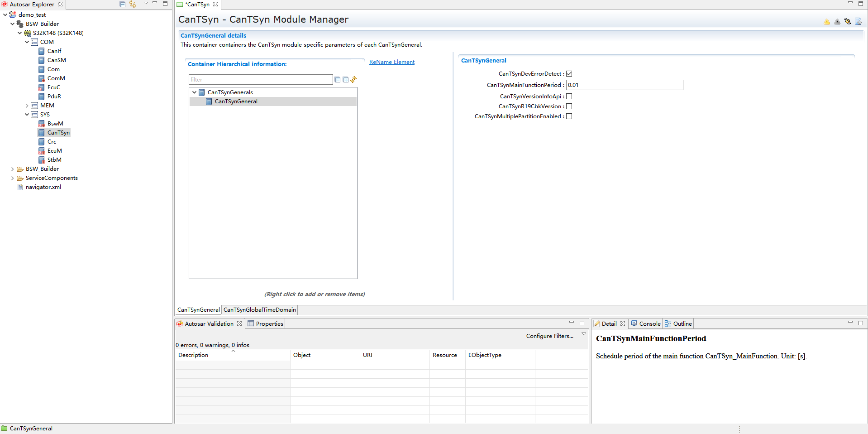Viewport: 868px width, 434px height.
Task: Uncheck the CanTSynDevErrorDetect checkbox
Action: [x=569, y=74]
